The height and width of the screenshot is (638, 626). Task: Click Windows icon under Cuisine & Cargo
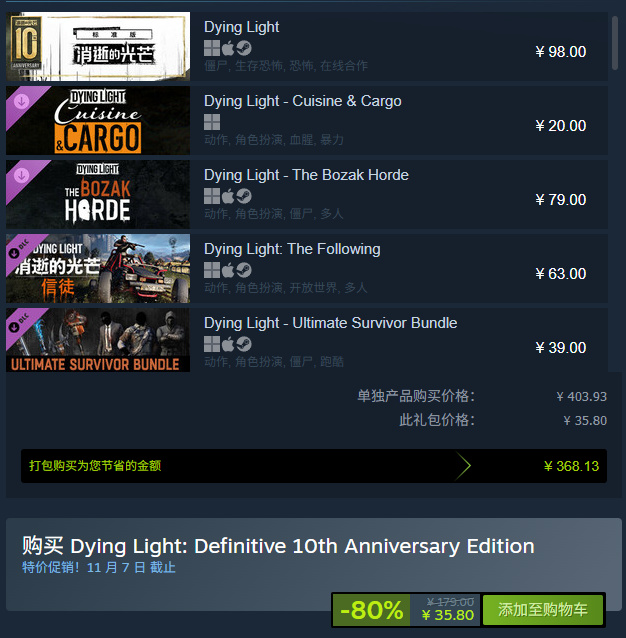(x=212, y=122)
